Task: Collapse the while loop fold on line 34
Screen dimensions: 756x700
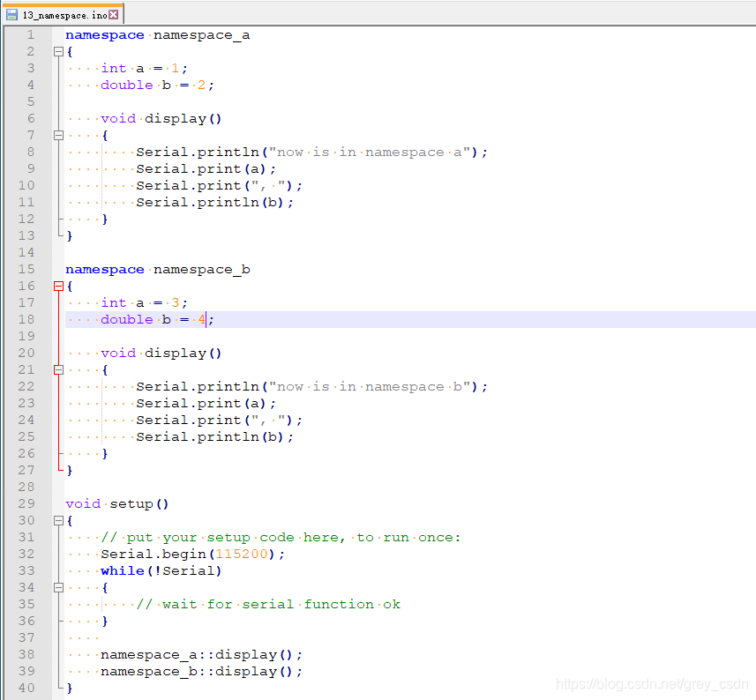Action: (x=59, y=588)
